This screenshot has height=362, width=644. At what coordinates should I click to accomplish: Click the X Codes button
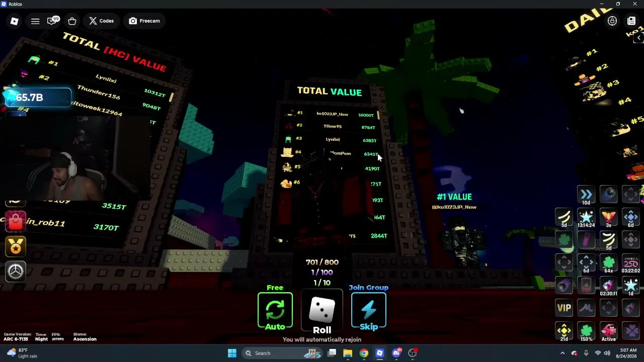point(101,21)
